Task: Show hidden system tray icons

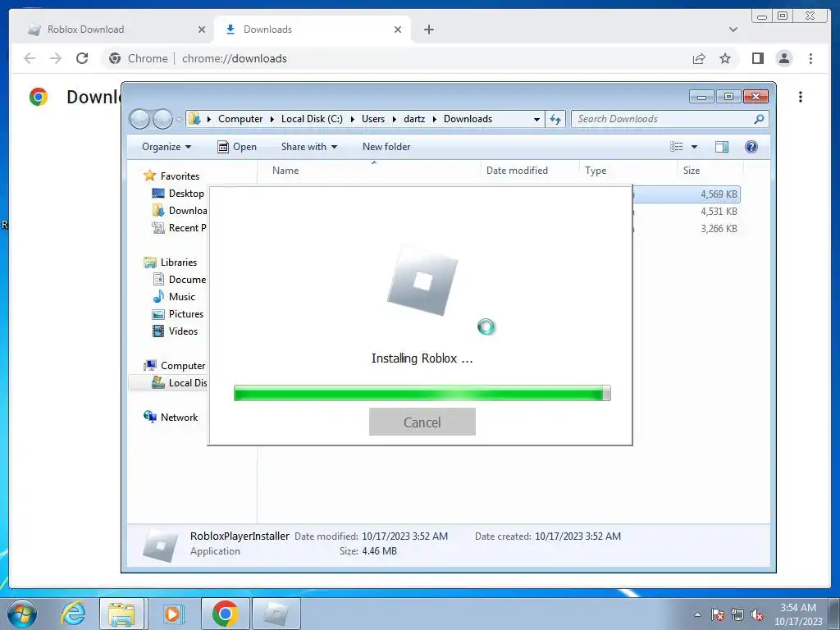Action: [x=697, y=614]
